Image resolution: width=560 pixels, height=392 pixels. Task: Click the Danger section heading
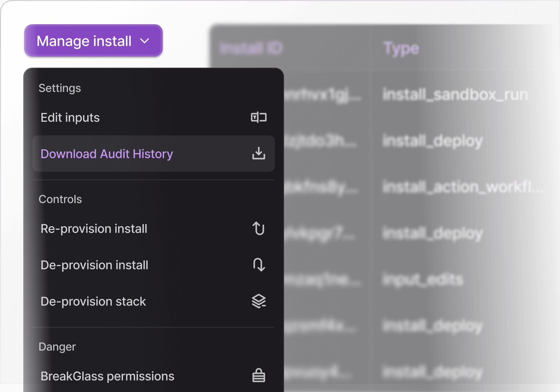tap(57, 347)
